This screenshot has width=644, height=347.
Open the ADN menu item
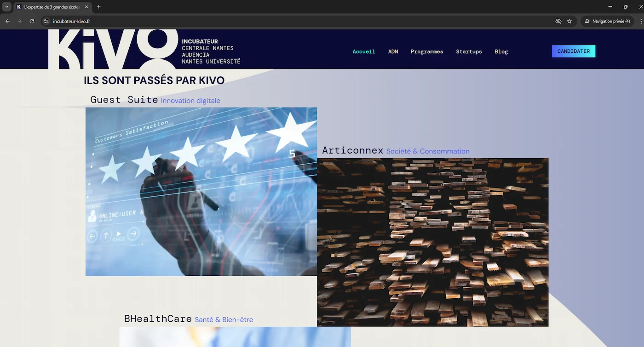click(393, 51)
